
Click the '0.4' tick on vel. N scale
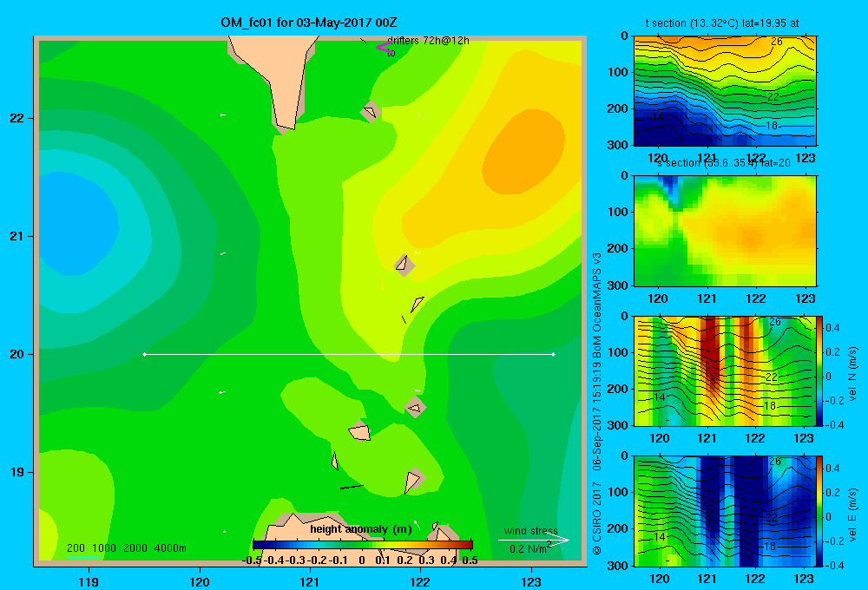click(x=832, y=328)
